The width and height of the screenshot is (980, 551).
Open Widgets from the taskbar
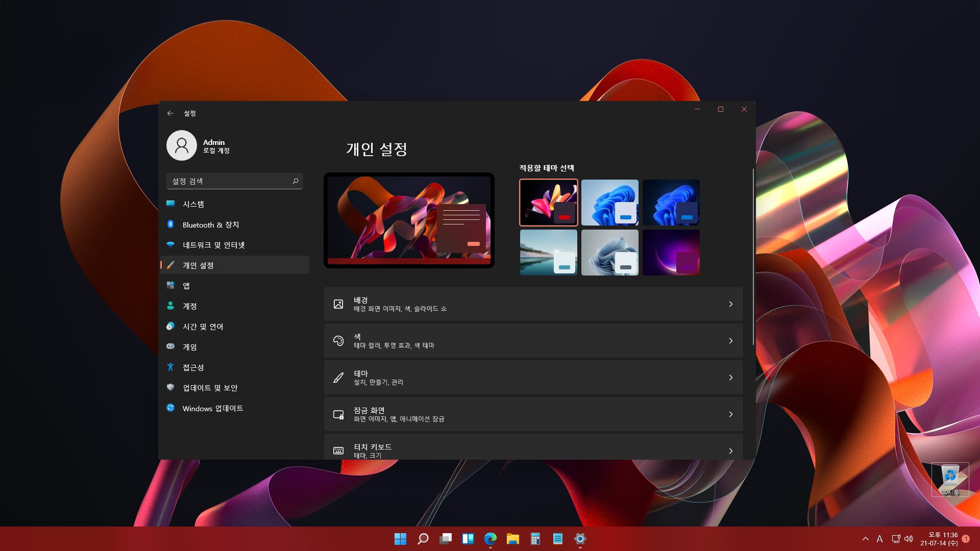click(x=468, y=539)
